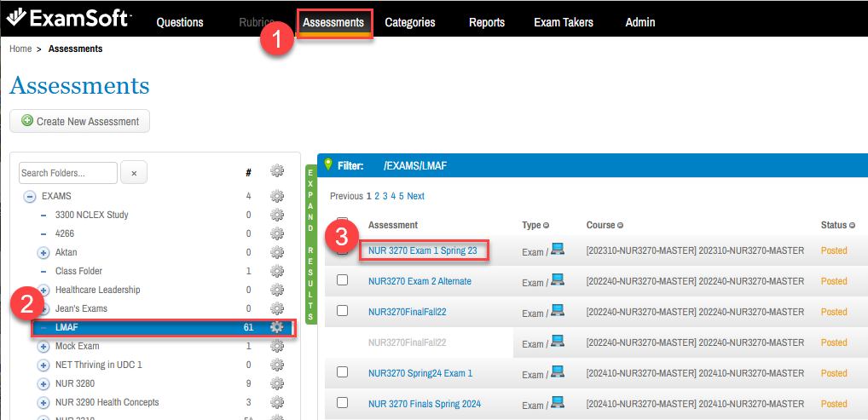This screenshot has width=868, height=420.
Task: Click computer icon for NUR 3270 Finals Spring 2024
Action: tap(558, 403)
